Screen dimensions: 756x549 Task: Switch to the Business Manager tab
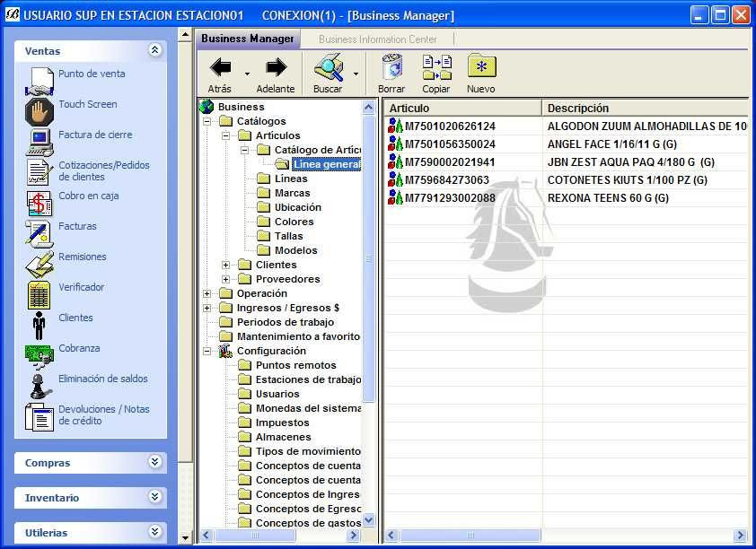click(248, 39)
